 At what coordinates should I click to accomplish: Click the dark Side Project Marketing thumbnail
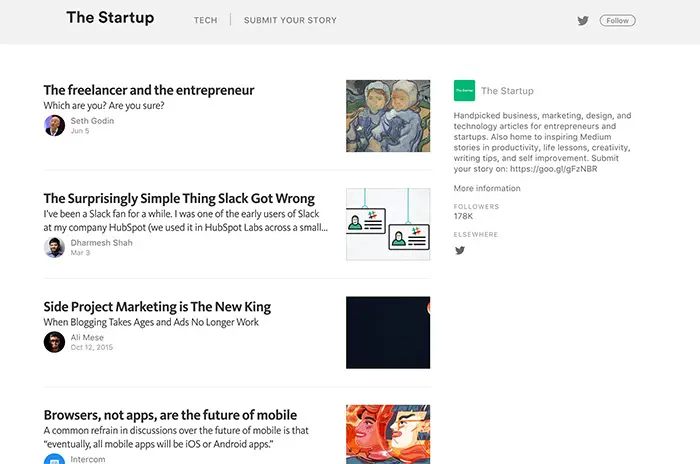click(388, 332)
